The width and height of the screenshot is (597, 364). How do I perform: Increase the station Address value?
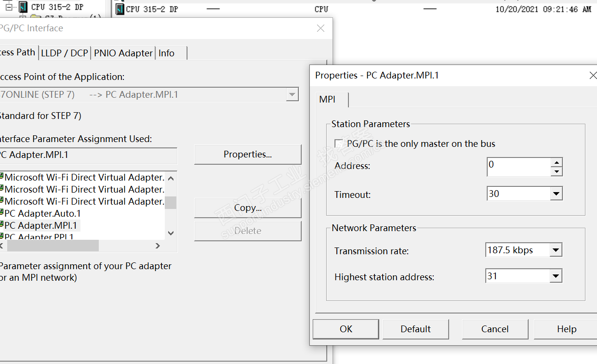557,163
